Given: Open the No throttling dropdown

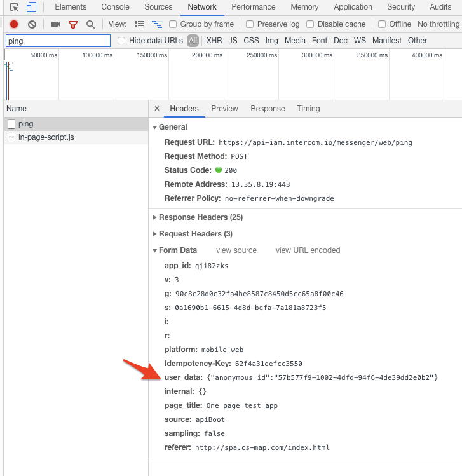Looking at the screenshot, I should tap(439, 24).
